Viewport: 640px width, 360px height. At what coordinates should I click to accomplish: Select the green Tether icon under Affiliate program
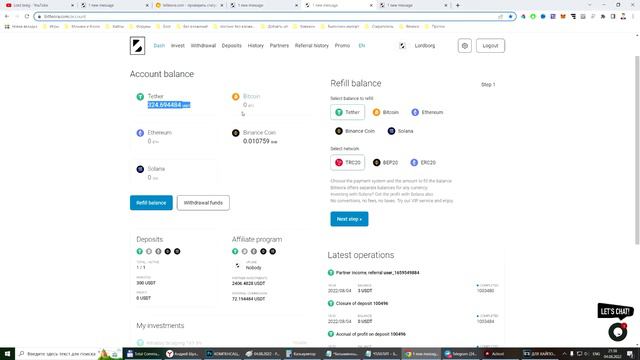[235, 251]
